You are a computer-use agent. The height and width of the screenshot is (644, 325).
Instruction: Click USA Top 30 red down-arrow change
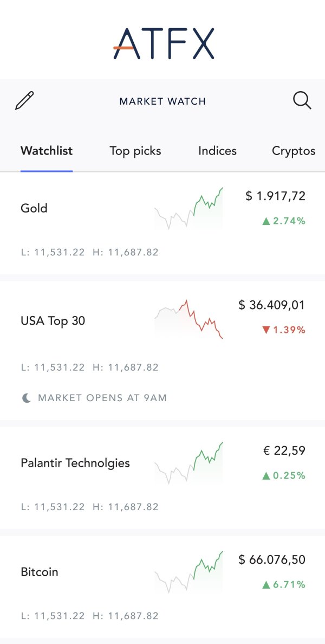point(284,330)
